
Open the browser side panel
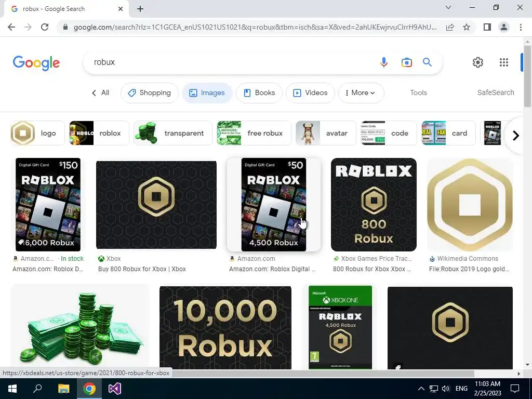[x=487, y=27]
